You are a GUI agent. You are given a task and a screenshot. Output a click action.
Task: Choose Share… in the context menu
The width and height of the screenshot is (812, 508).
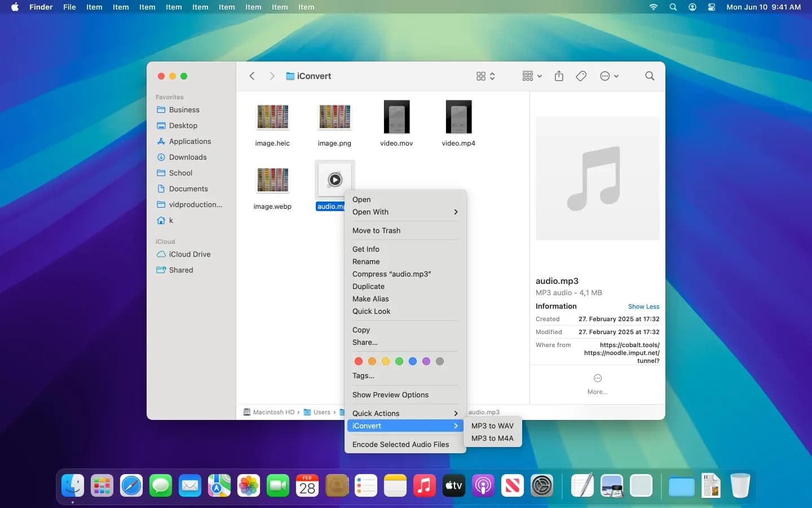point(405,343)
